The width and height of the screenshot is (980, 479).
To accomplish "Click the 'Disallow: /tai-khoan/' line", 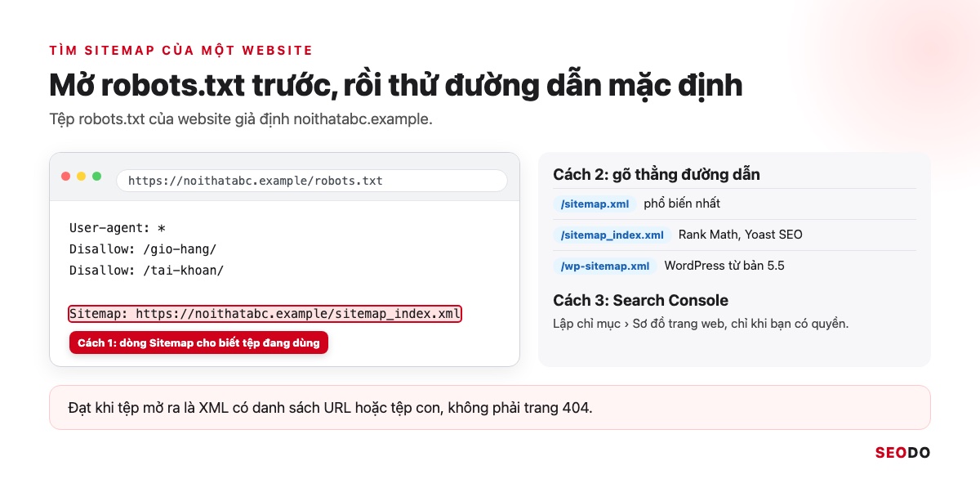I will point(146,271).
